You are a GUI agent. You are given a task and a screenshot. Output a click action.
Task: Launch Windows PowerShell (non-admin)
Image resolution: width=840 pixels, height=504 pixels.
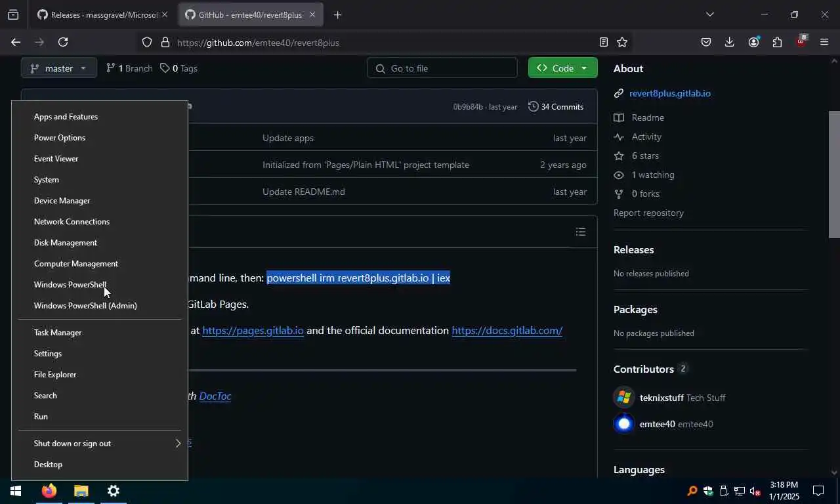click(x=99, y=285)
